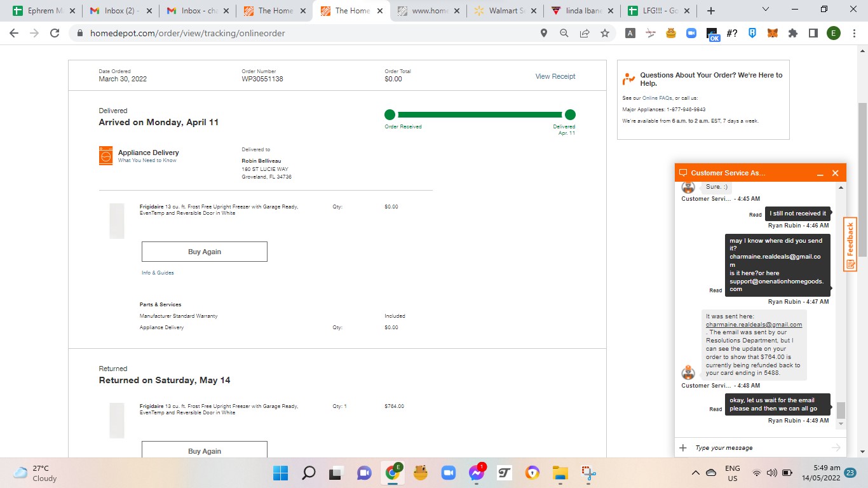This screenshot has width=868, height=488.
Task: Open the Windows Start menu
Action: tap(280, 473)
